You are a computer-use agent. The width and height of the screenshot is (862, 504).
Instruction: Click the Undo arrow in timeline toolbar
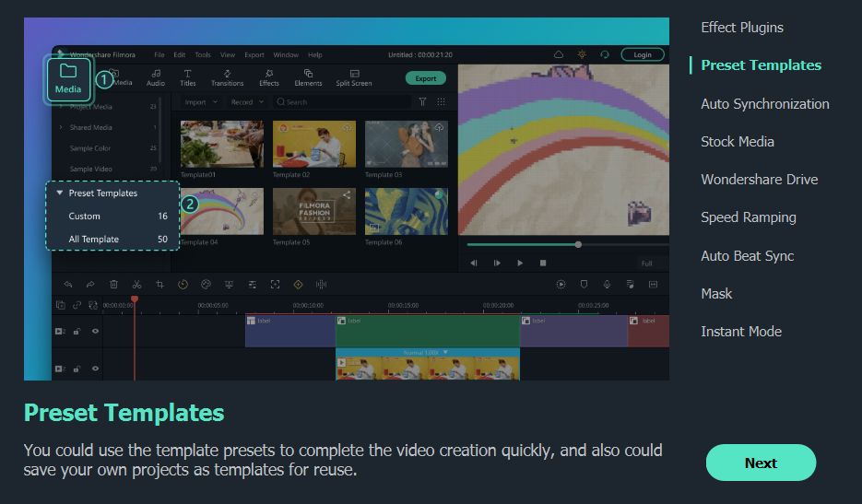point(67,284)
